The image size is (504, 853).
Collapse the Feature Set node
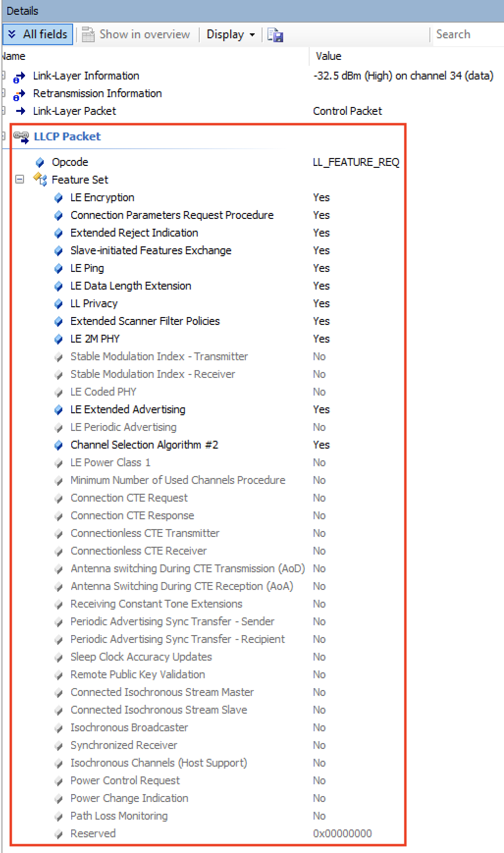(20, 180)
